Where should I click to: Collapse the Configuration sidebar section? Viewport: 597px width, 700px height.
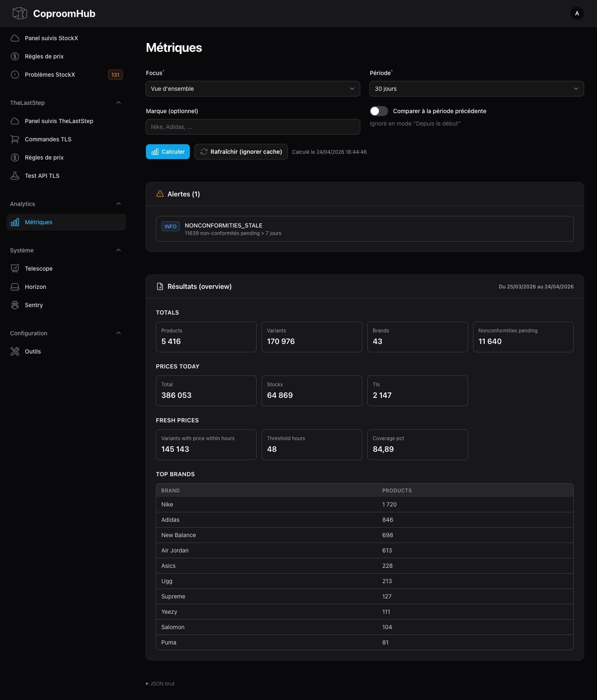pyautogui.click(x=119, y=333)
